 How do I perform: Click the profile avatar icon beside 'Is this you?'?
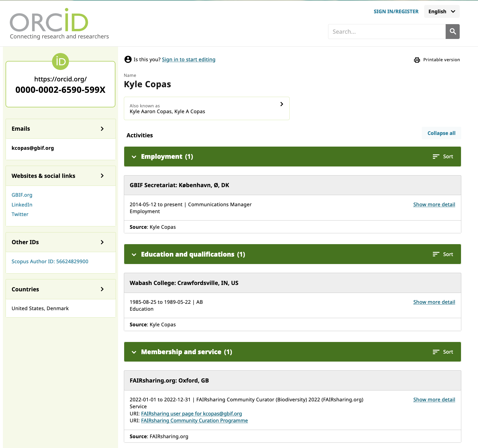click(x=128, y=59)
